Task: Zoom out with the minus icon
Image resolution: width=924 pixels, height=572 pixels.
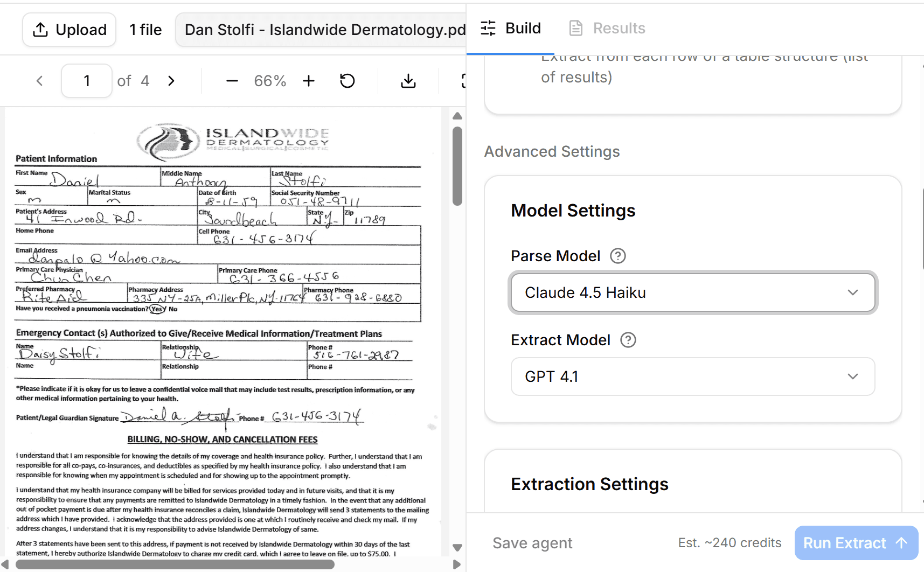Action: [x=231, y=81]
